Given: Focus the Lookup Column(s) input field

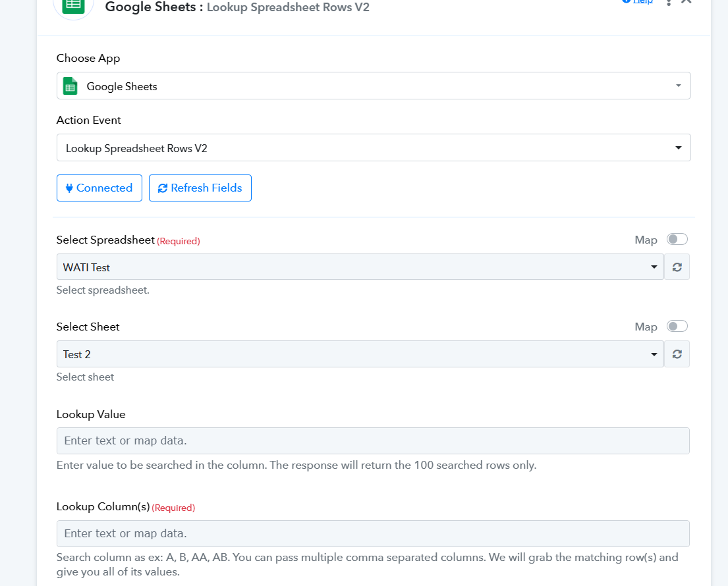Looking at the screenshot, I should click(373, 533).
